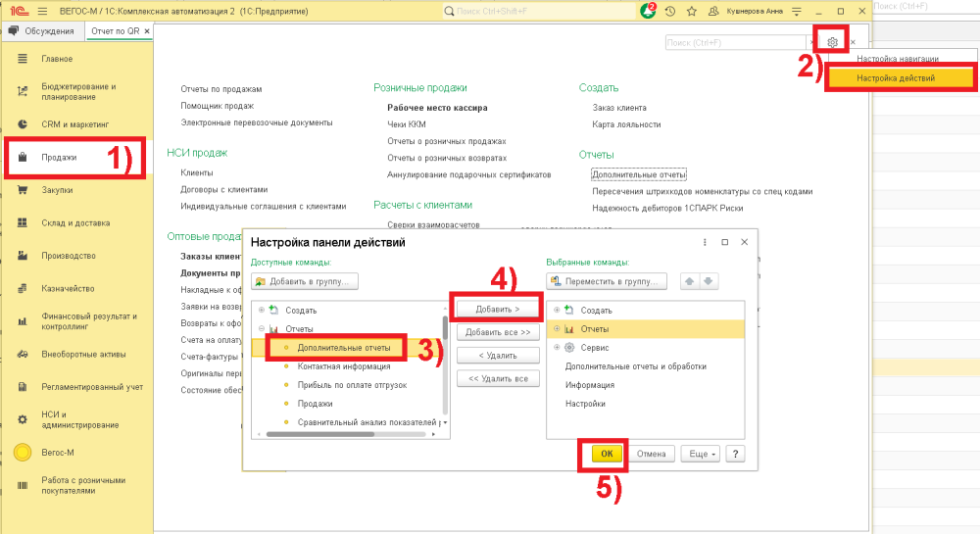Click the help question mark button
This screenshot has height=534, width=980.
tap(733, 454)
